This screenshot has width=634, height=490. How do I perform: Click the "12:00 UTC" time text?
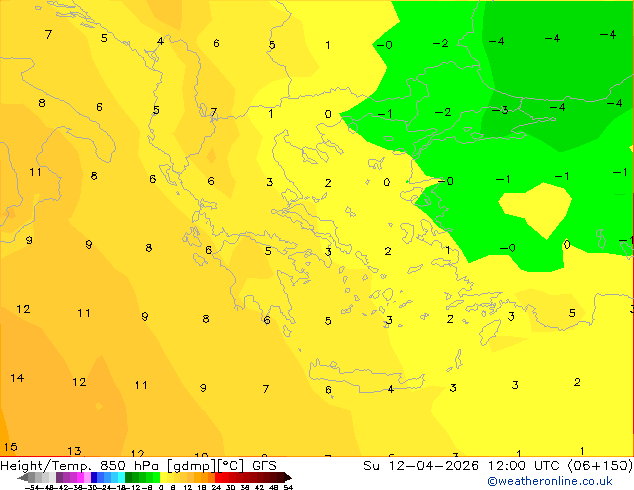point(526,465)
